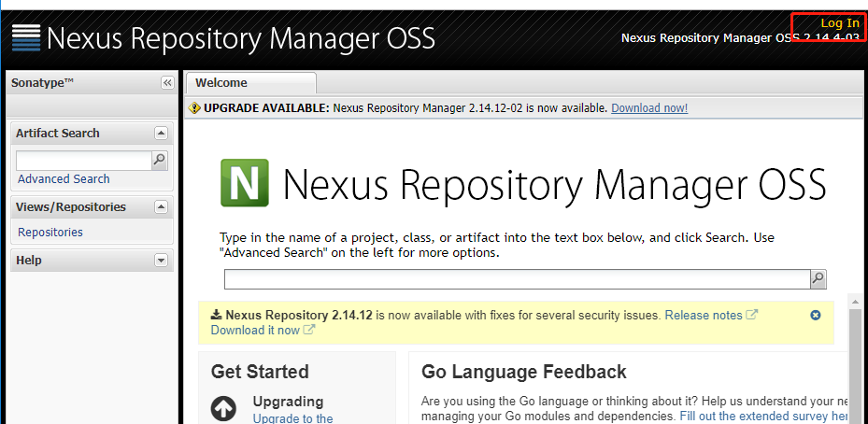Click the sidebar artifact search field
The image size is (868, 424).
tap(83, 160)
